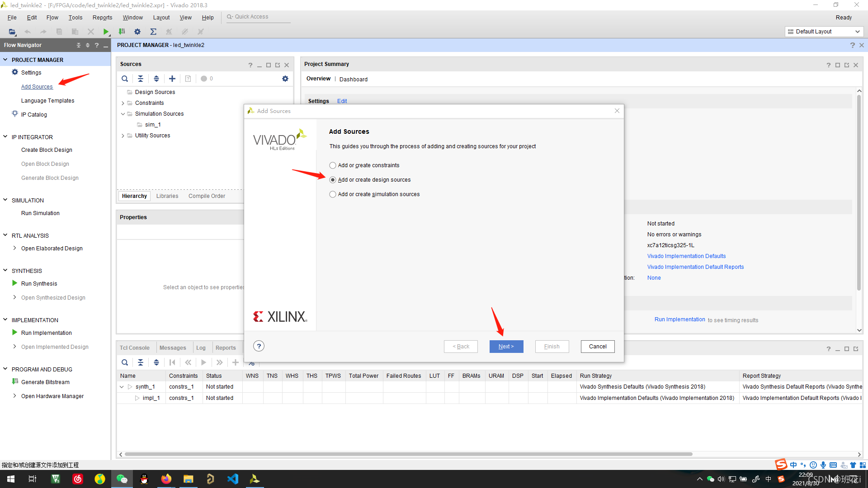
Task: Switch to the Messages tab
Action: [x=173, y=347]
